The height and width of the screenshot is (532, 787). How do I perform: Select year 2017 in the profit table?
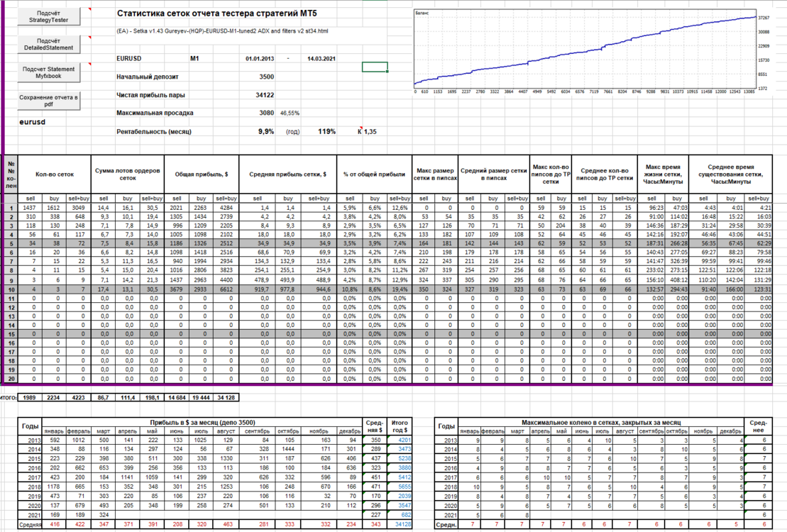(x=30, y=477)
